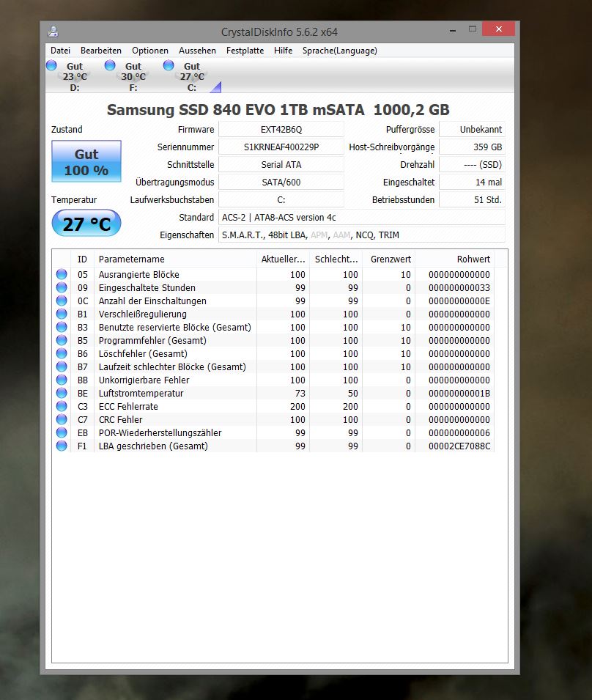Open the Hilfe menu
Viewport: 592px width, 700px height.
pos(283,51)
